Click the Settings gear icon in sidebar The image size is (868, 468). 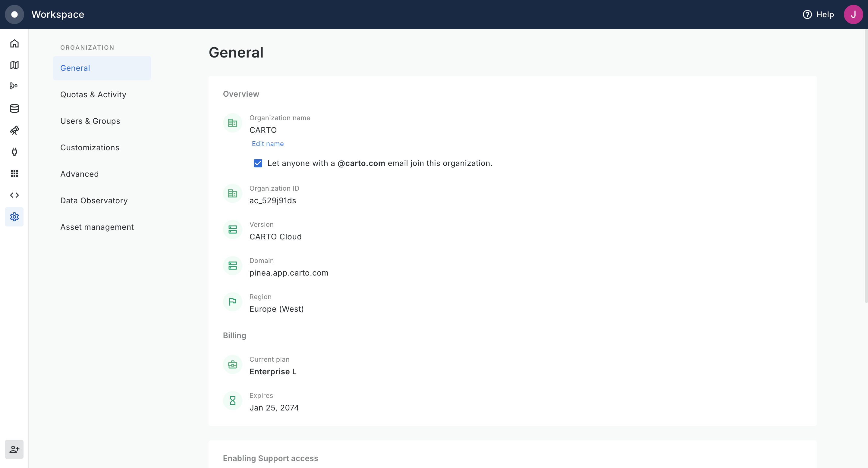(14, 217)
